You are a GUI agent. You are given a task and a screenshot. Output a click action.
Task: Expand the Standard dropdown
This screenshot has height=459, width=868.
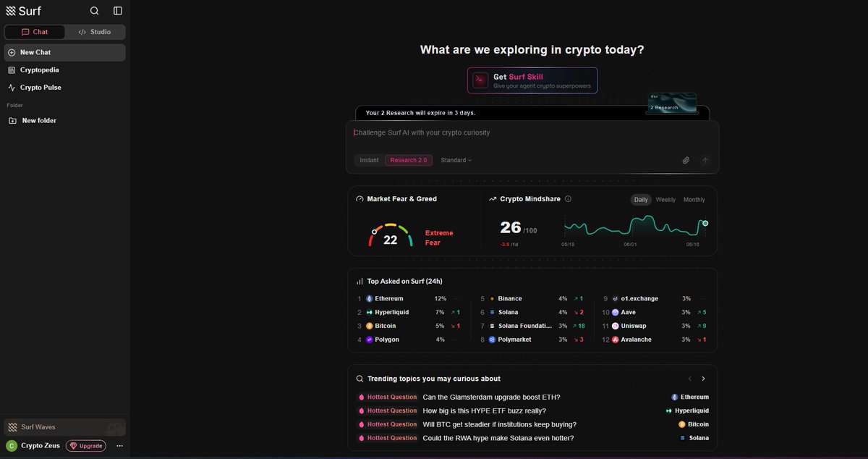(456, 160)
